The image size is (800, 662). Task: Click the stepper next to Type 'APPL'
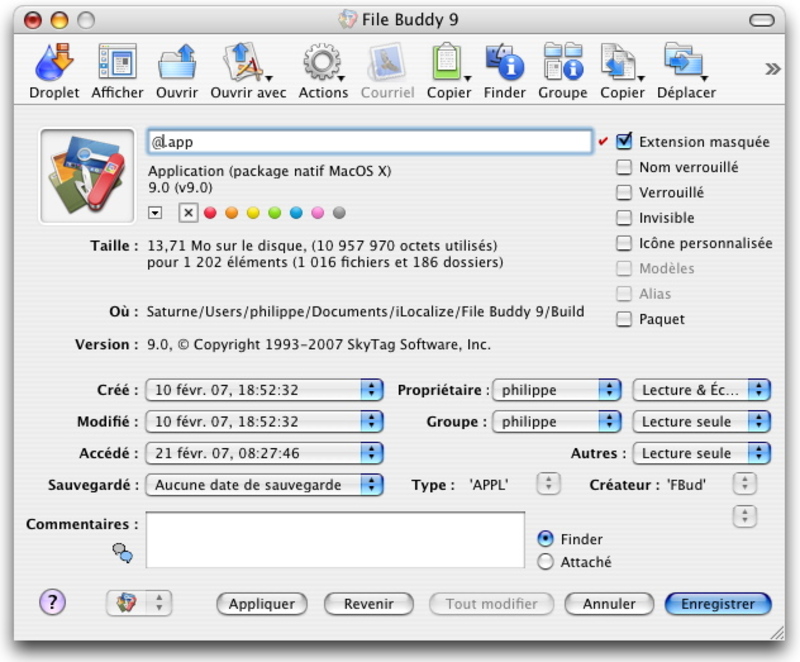pyautogui.click(x=548, y=483)
